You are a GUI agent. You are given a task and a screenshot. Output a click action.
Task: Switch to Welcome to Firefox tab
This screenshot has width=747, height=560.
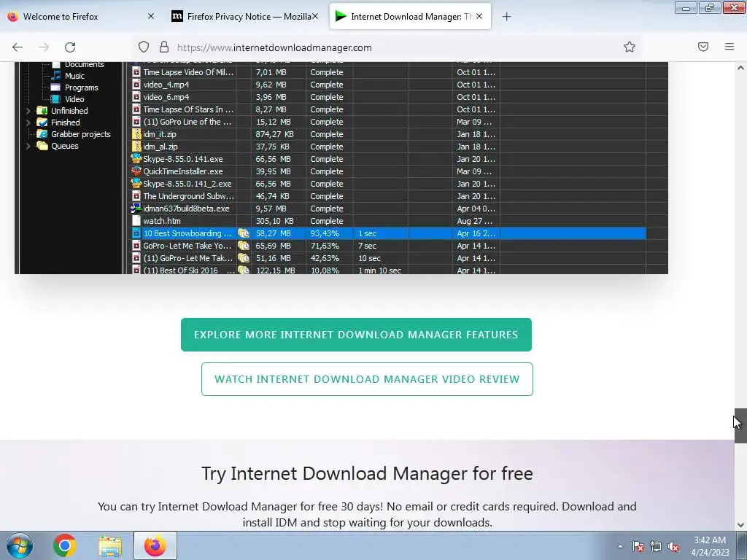[x=81, y=17]
